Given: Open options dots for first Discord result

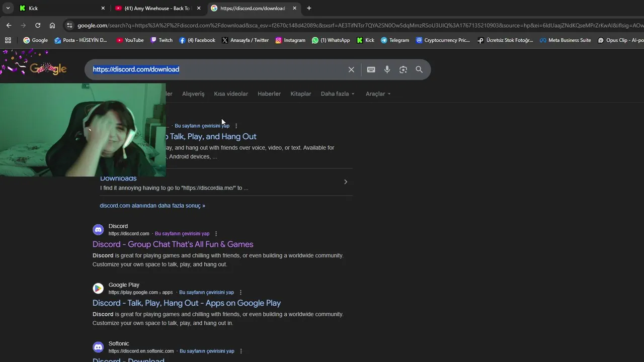Looking at the screenshot, I should click(x=236, y=126).
